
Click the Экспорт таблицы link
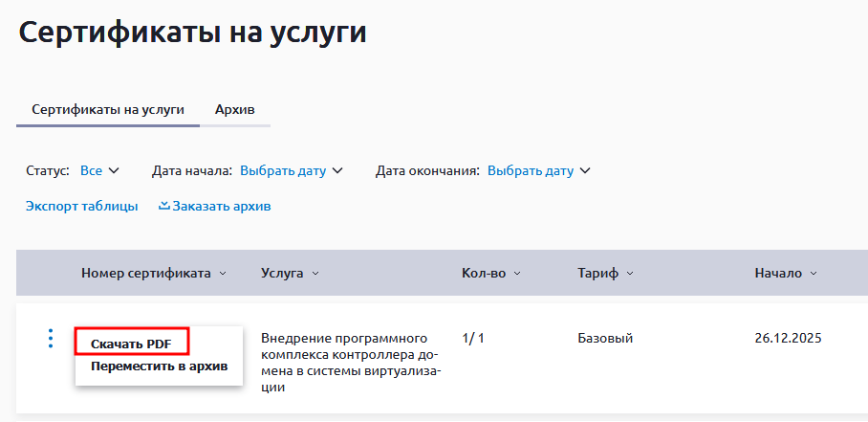(x=82, y=207)
